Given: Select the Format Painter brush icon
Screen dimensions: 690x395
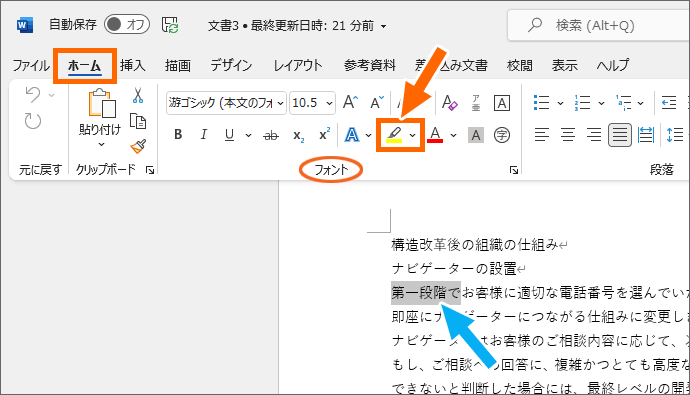Looking at the screenshot, I should pyautogui.click(x=138, y=146).
